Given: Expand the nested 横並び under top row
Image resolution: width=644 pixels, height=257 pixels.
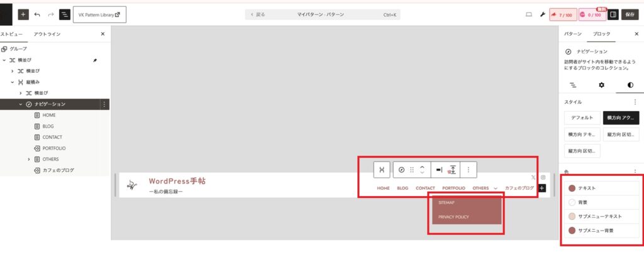Looking at the screenshot, I should point(13,71).
